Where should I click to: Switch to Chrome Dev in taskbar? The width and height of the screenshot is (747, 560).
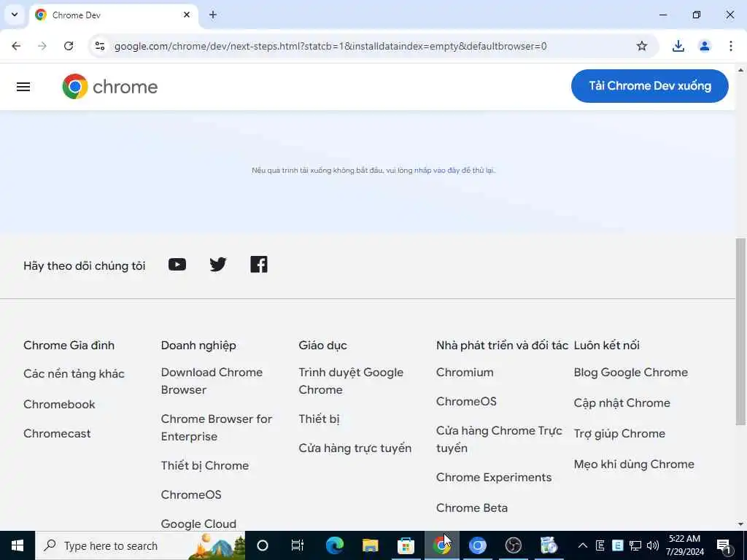point(441,545)
